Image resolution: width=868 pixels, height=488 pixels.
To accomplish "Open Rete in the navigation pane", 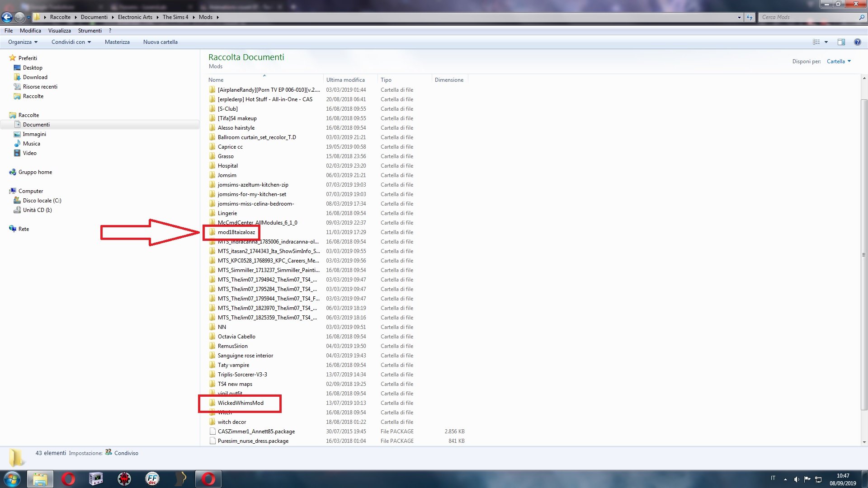I will click(24, 229).
